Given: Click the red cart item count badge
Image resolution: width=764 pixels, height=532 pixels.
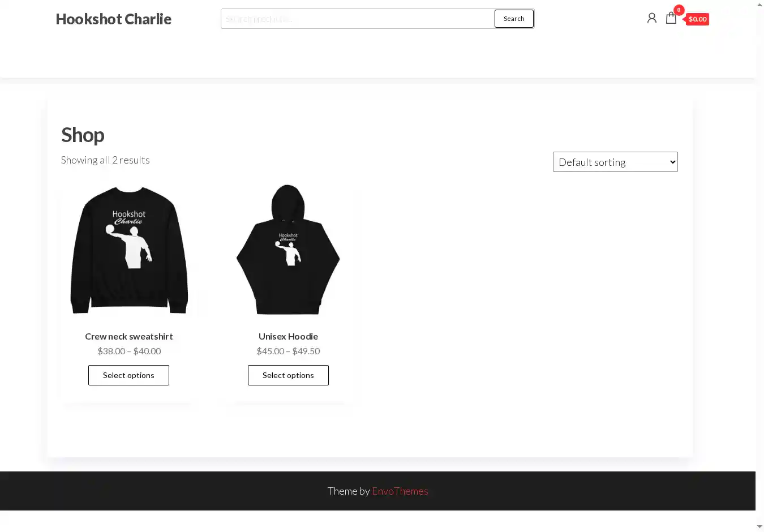Looking at the screenshot, I should click(x=679, y=10).
